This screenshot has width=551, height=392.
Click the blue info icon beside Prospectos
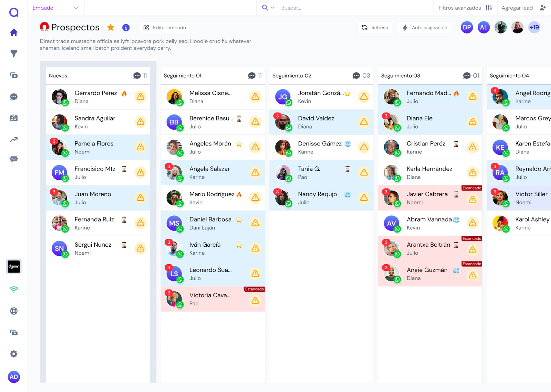click(126, 28)
